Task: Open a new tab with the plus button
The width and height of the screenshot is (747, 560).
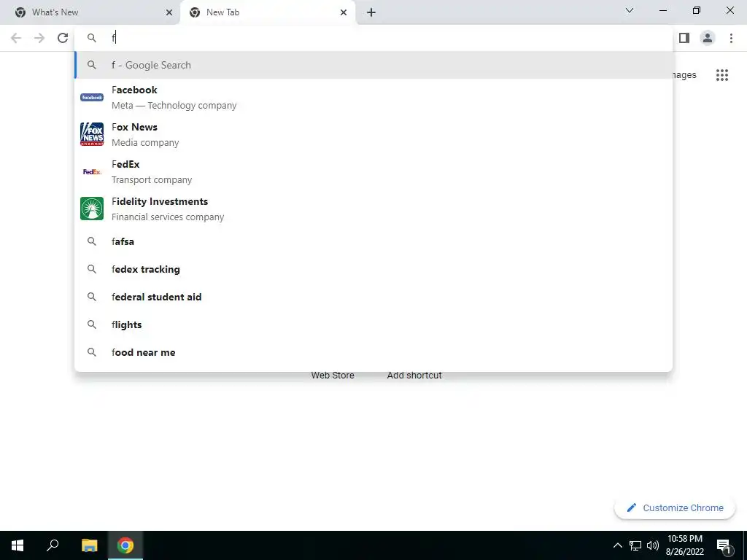Action: click(371, 12)
